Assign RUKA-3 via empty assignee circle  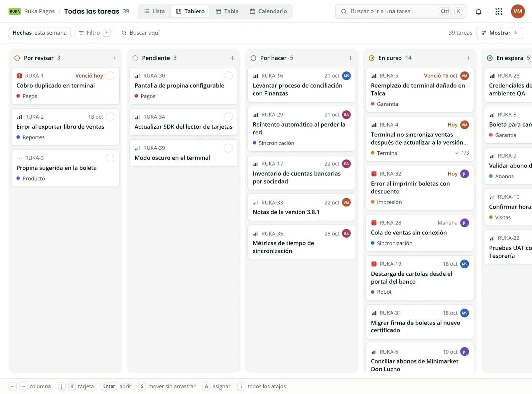pyautogui.click(x=110, y=158)
